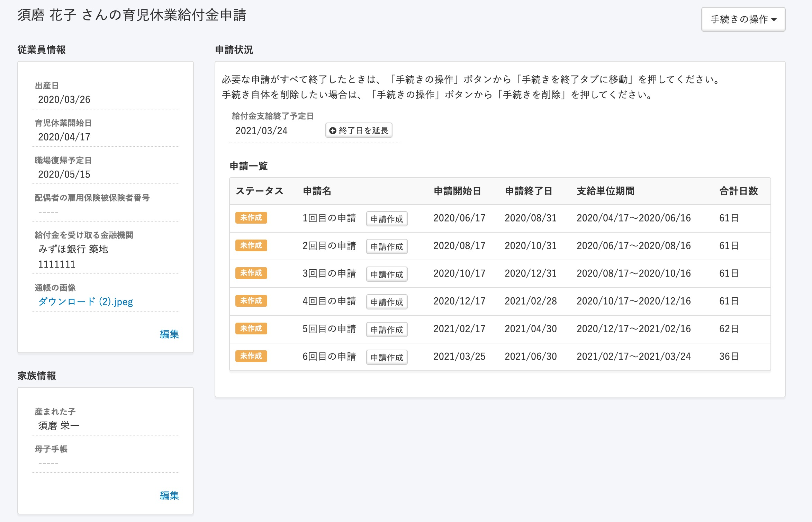Click the 申請開始日 column header
This screenshot has height=522, width=812.
[457, 191]
